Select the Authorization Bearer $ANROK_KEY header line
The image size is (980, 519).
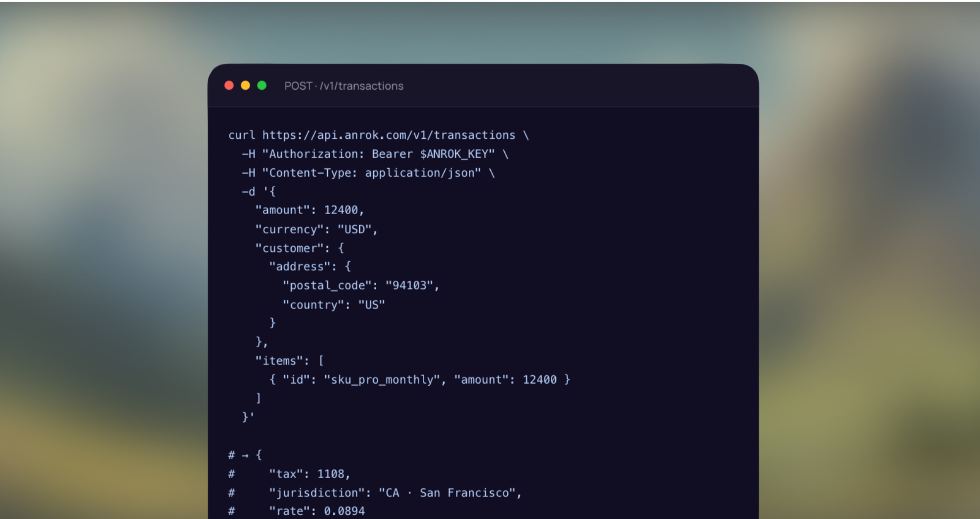pos(375,154)
